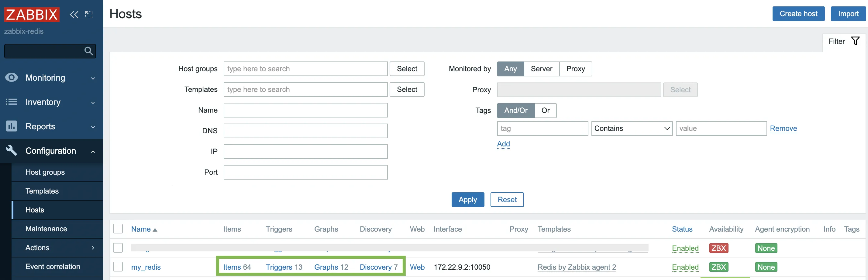Click the Inventory list icon
The height and width of the screenshot is (280, 868).
12,102
